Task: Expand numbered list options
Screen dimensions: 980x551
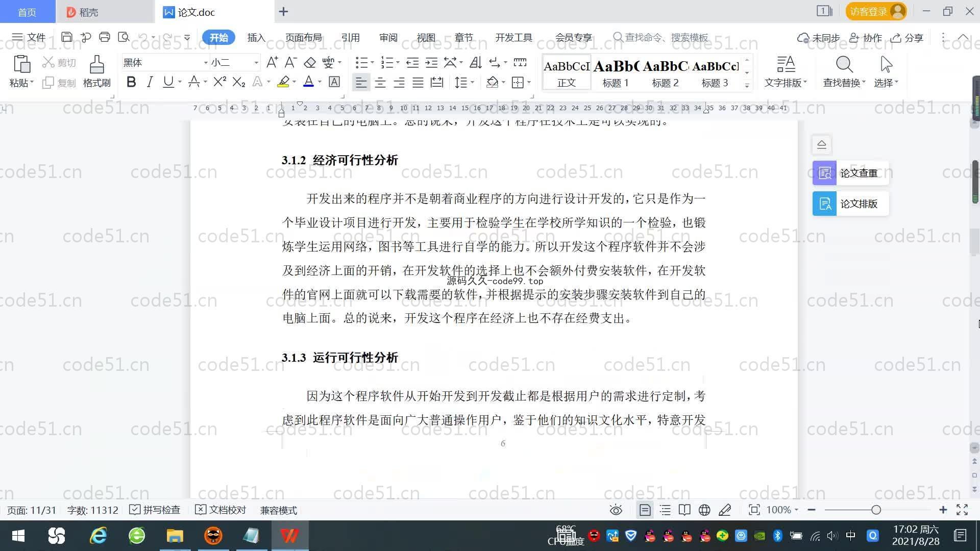Action: (398, 63)
